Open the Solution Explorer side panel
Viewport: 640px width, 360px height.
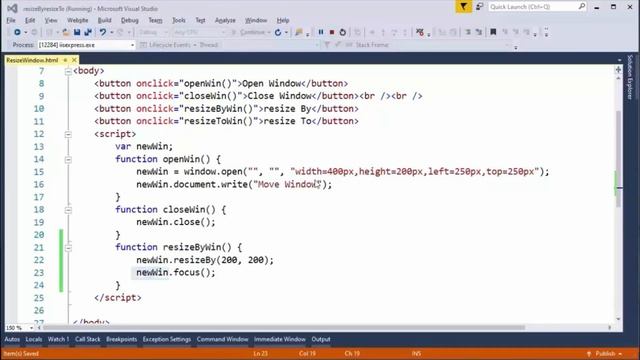tap(631, 78)
